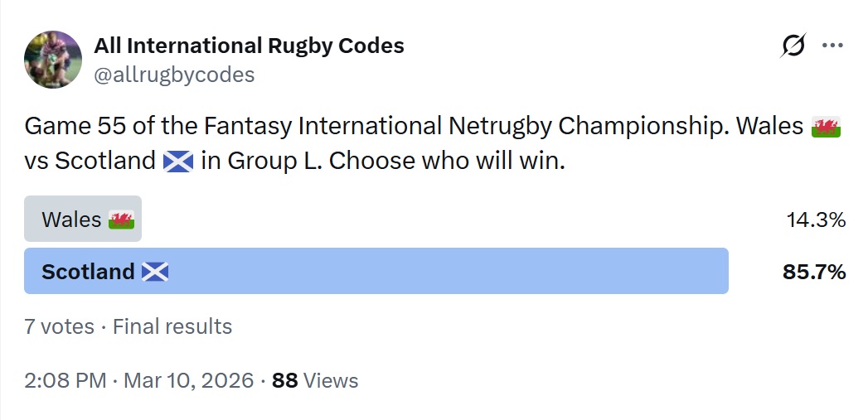Click the Scotland flag emoji in tweet text
Image resolution: width=868 pixels, height=420 pixels.
click(178, 162)
